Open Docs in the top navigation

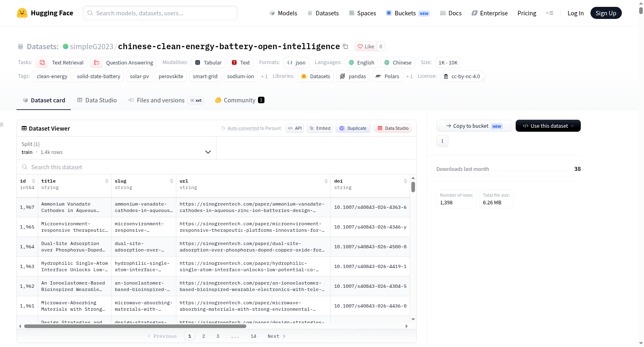[x=451, y=13]
